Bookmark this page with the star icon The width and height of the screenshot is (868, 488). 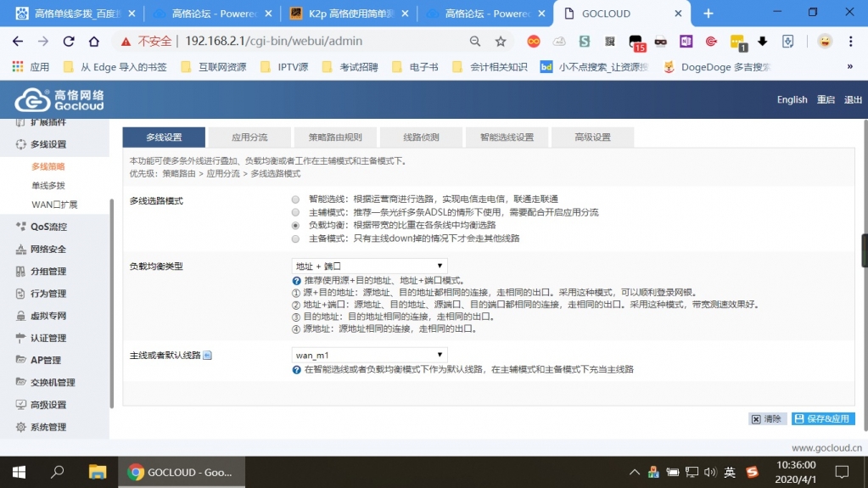(x=501, y=41)
